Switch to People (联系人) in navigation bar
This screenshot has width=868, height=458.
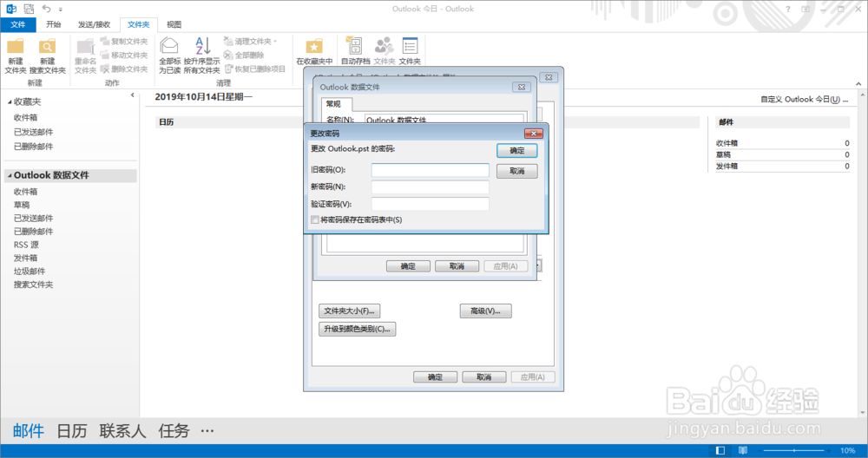(x=122, y=431)
